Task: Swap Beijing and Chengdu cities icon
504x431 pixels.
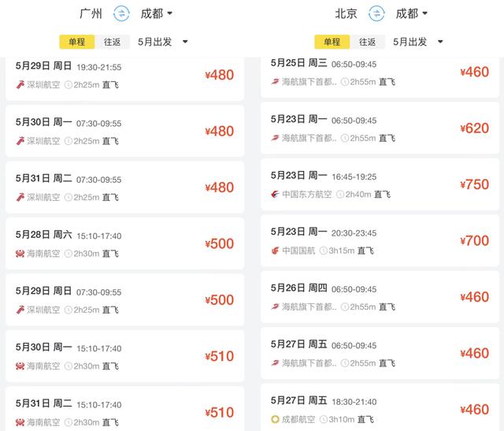Action: click(377, 13)
